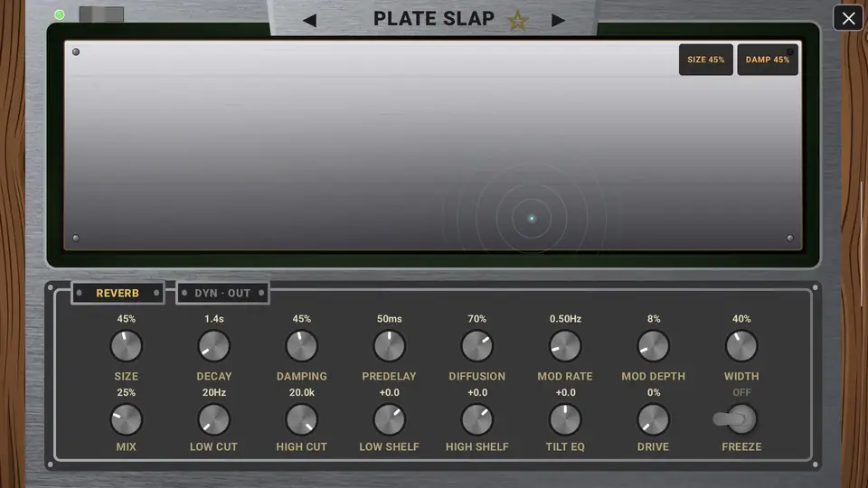Click the DECAY knob
The image size is (868, 488).
pos(213,346)
